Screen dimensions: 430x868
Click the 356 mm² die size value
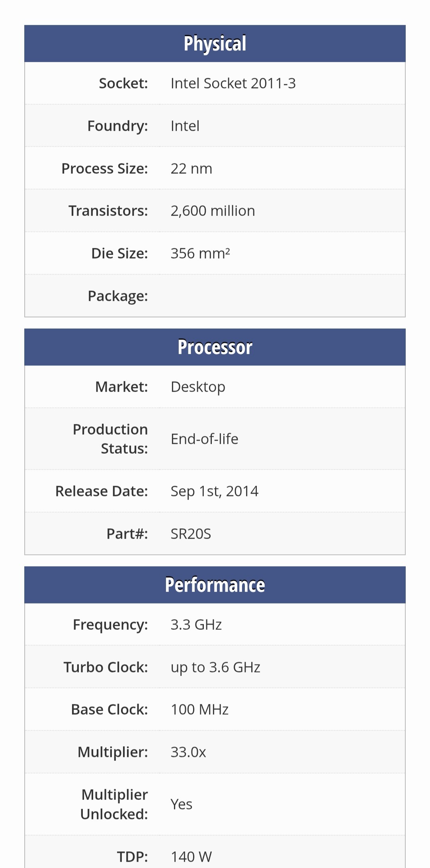point(200,253)
